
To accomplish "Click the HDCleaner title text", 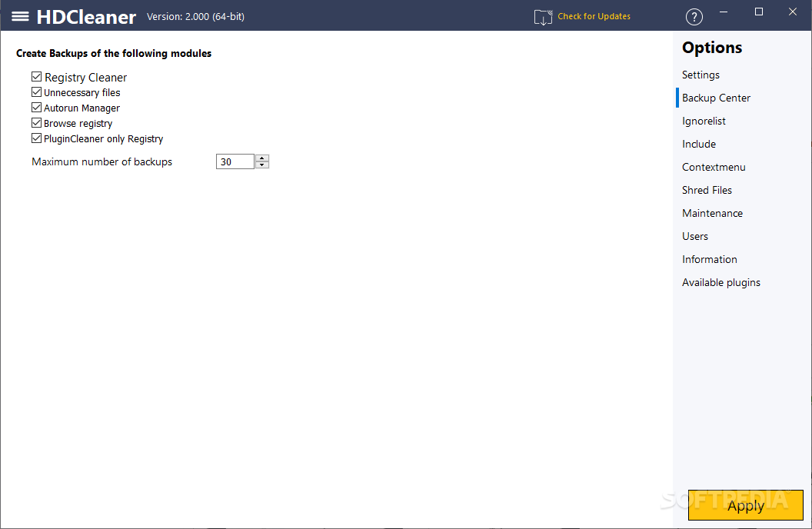I will [x=86, y=17].
